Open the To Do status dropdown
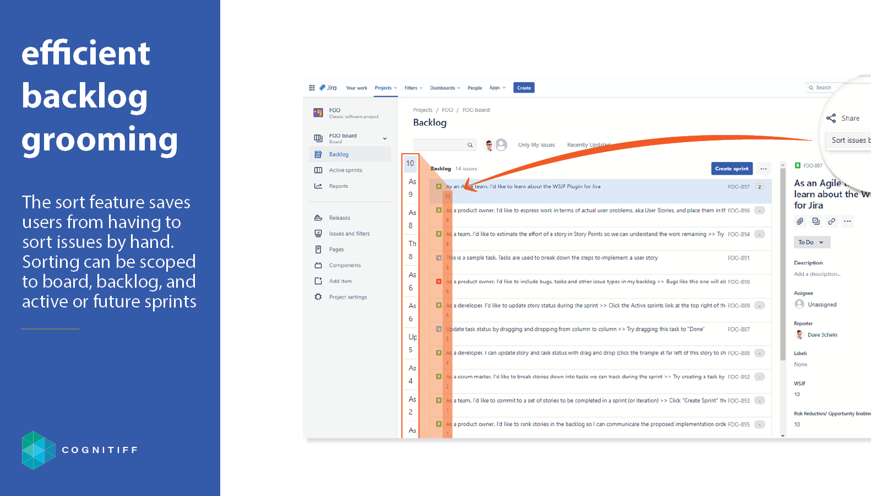This screenshot has width=871, height=496. [x=812, y=242]
